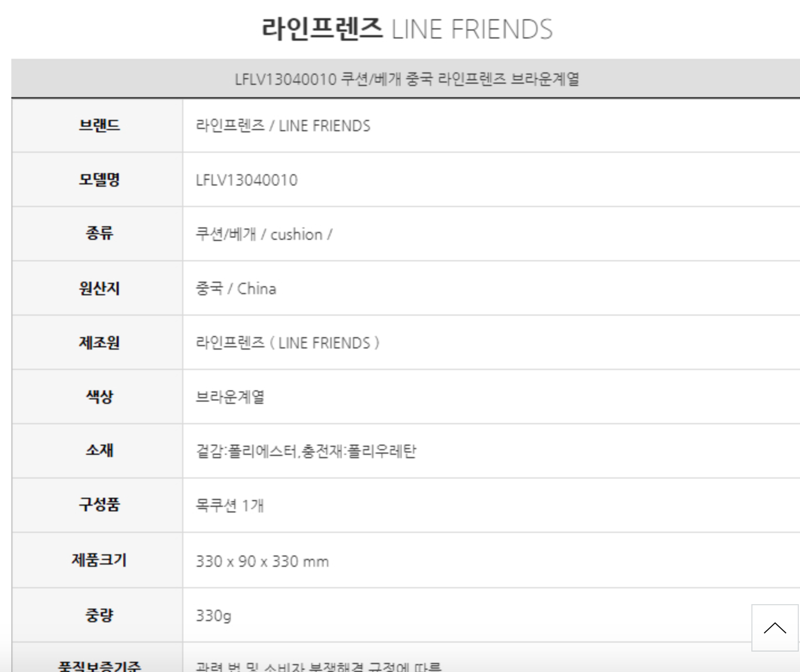Click the LFLV13040010 쿠션/베개 table header bar
The image size is (800, 672).
point(406,79)
